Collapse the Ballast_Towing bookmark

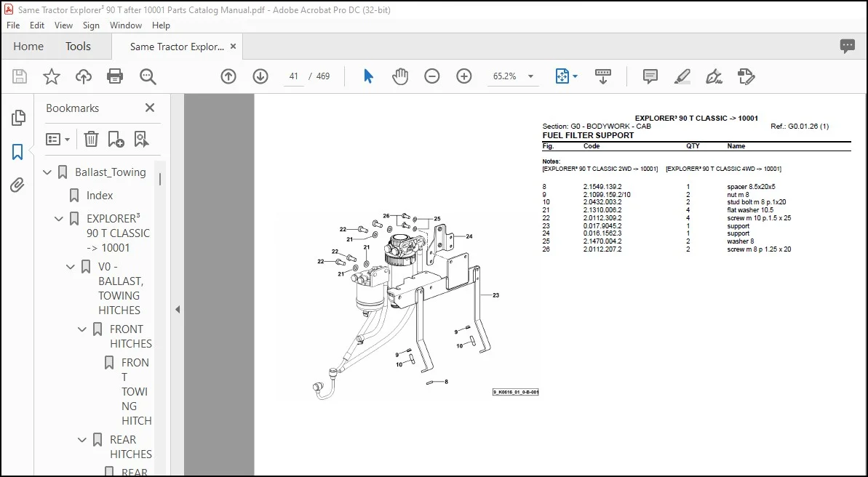click(47, 172)
